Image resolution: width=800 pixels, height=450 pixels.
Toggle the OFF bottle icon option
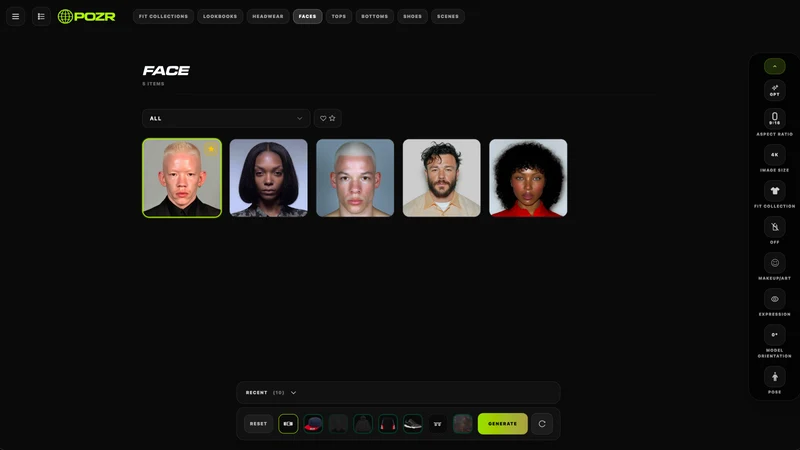774,227
